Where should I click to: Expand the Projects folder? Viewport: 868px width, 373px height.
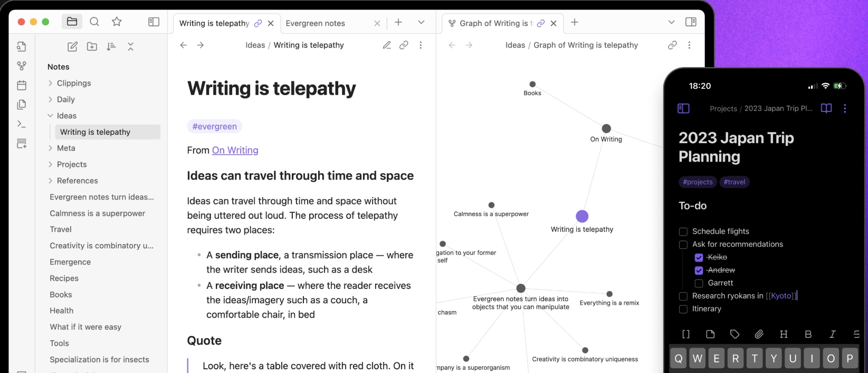pyautogui.click(x=50, y=164)
